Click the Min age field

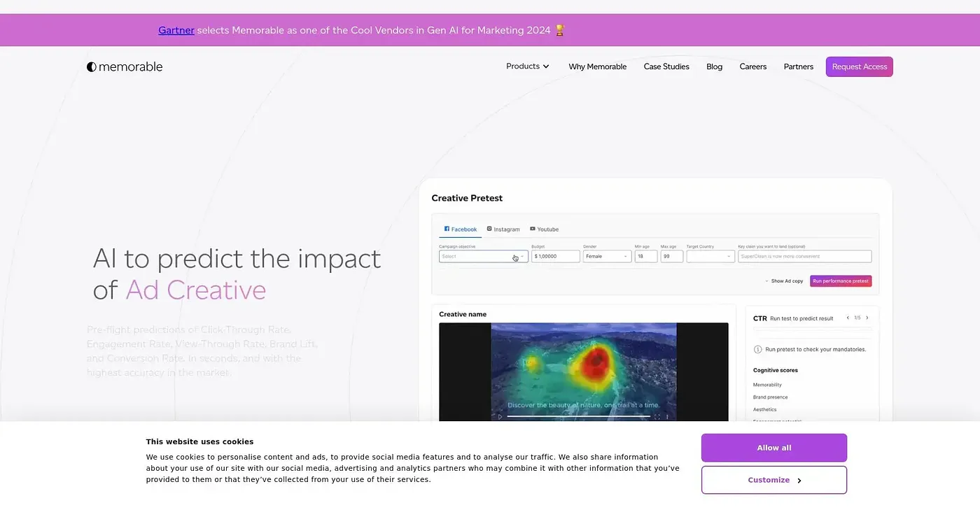(646, 257)
